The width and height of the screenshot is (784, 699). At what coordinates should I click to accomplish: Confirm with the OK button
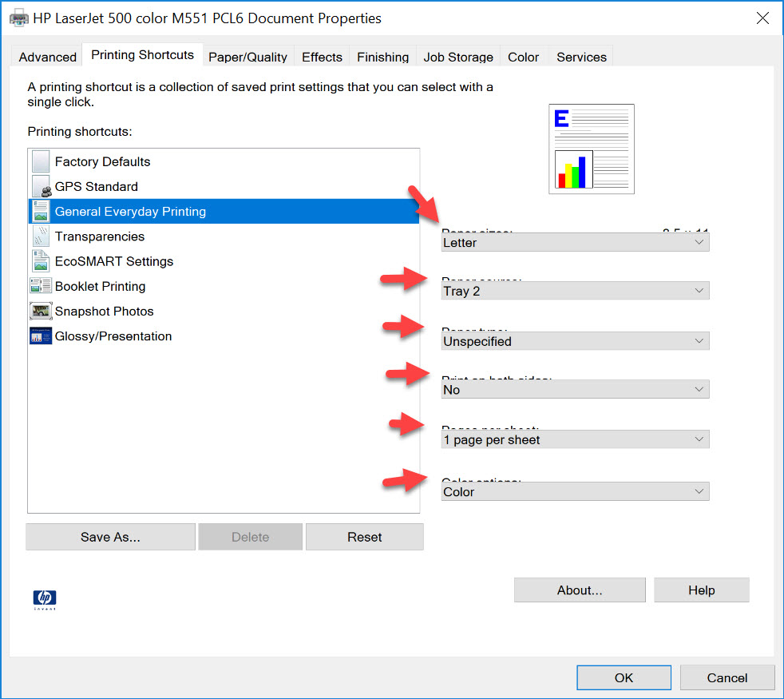[624, 677]
